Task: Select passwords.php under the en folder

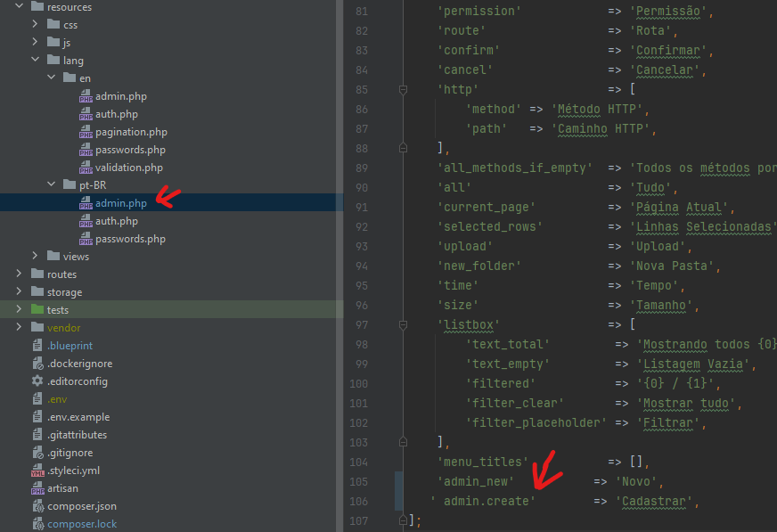Action: pyautogui.click(x=132, y=149)
